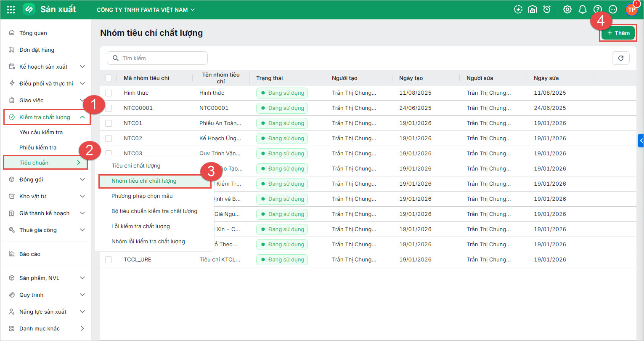Screen dimensions: 644x341
Task: Tick the checkbox for row NTC00001
Action: pyautogui.click(x=109, y=108)
